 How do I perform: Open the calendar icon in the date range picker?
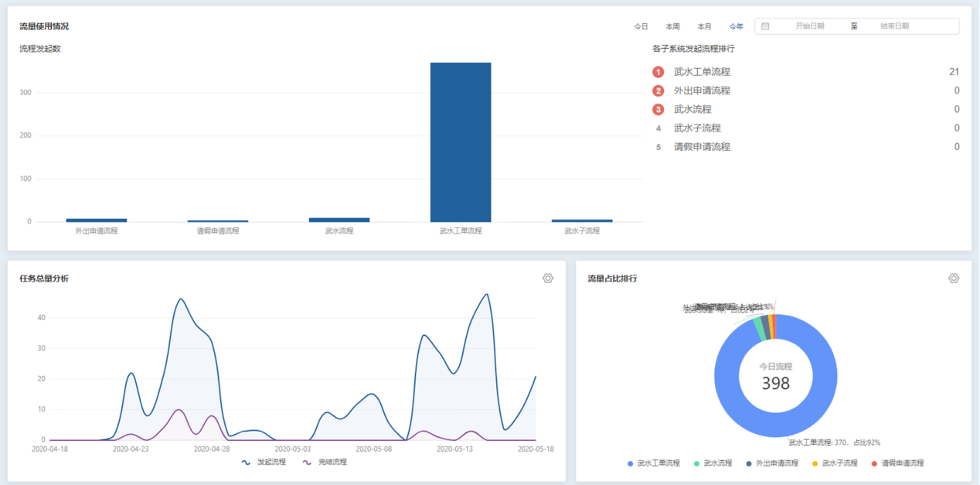coord(765,26)
